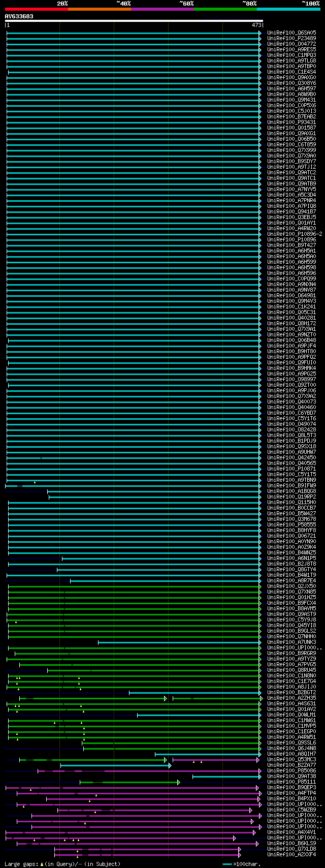This screenshot has height=868, width=325.
Task: Select label UniRef100_A8W9B0
Action: click(291, 94)
